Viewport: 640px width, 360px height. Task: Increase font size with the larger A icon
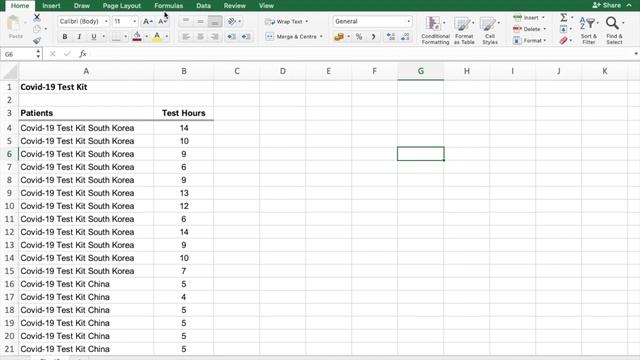[x=147, y=21]
